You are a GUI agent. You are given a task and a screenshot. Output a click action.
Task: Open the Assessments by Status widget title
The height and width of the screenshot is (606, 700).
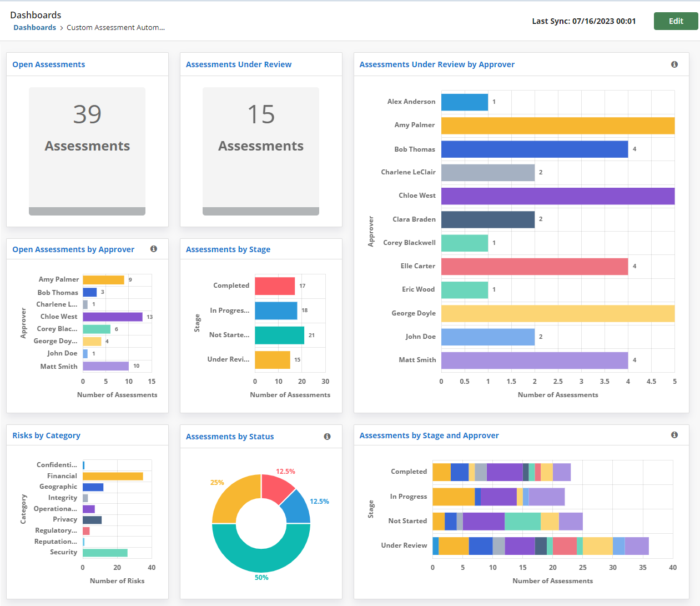[x=229, y=437]
